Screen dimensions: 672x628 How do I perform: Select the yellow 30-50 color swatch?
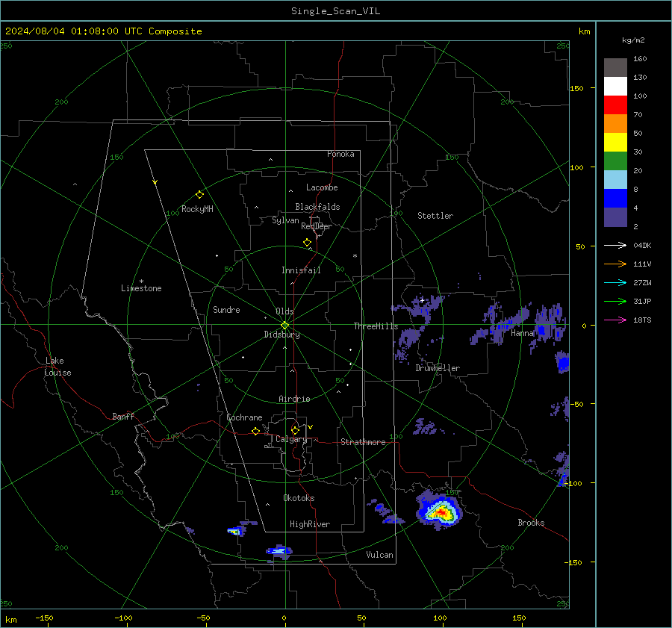615,143
